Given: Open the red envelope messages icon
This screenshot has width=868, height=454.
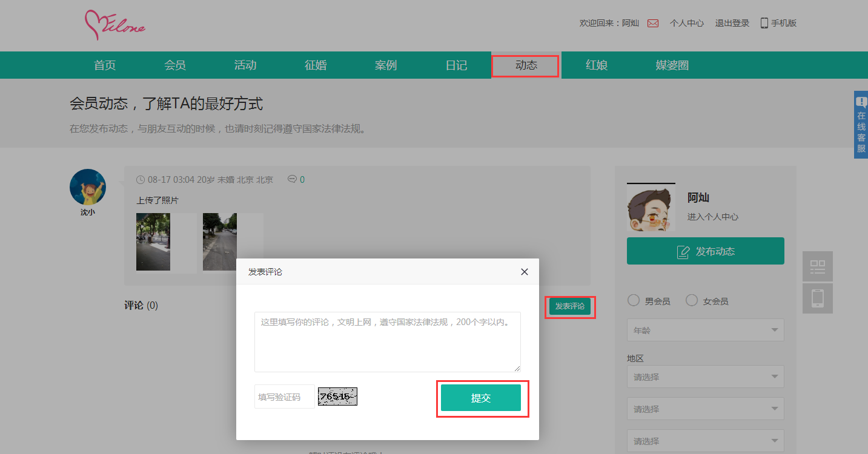Looking at the screenshot, I should coord(653,23).
